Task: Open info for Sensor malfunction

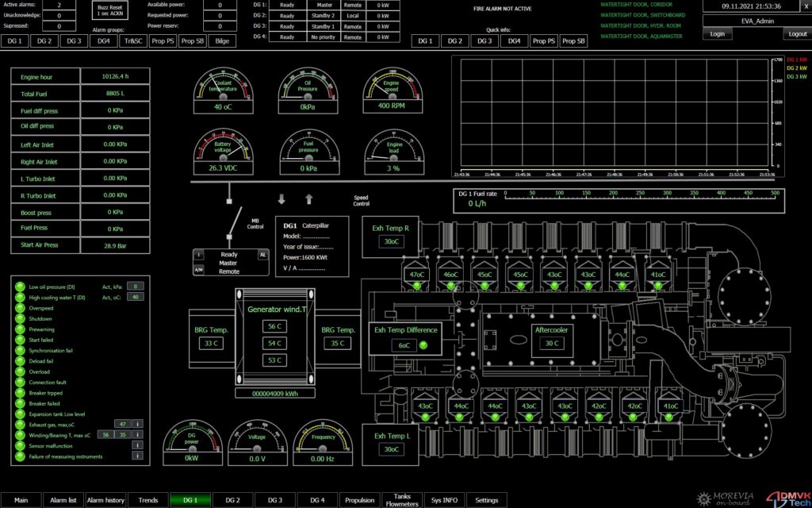Action: pos(137,445)
